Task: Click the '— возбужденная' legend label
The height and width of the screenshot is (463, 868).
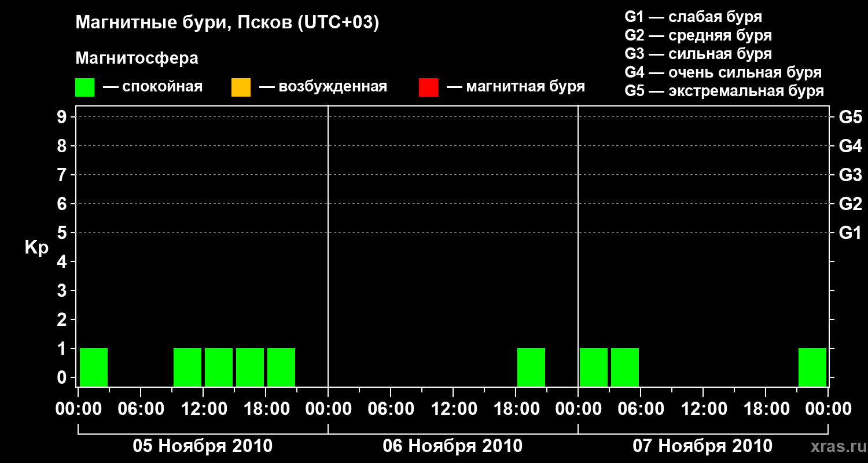Action: [x=323, y=87]
